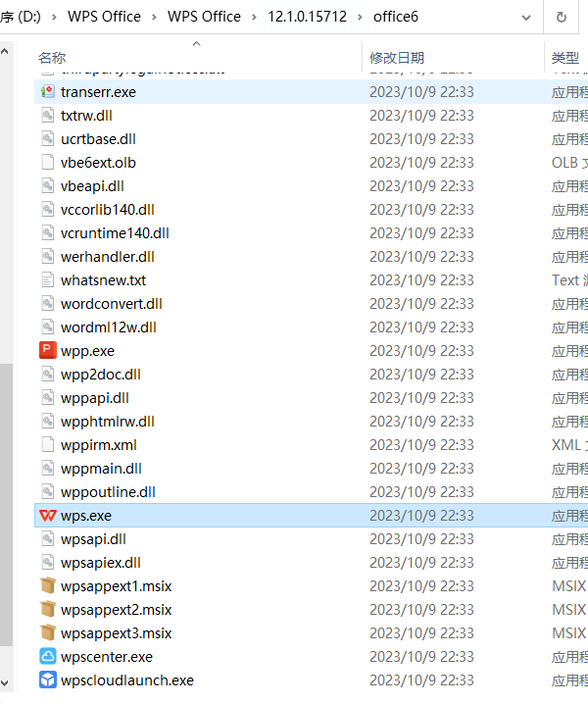Click the scroll down arrow of file list
Screen dimensions: 588x704
click(x=5, y=682)
